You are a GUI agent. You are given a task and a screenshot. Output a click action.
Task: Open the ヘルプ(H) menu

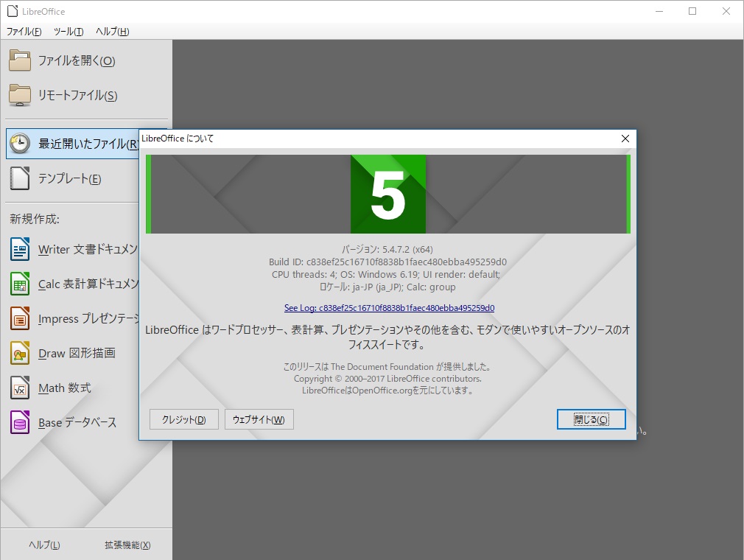[x=112, y=32]
